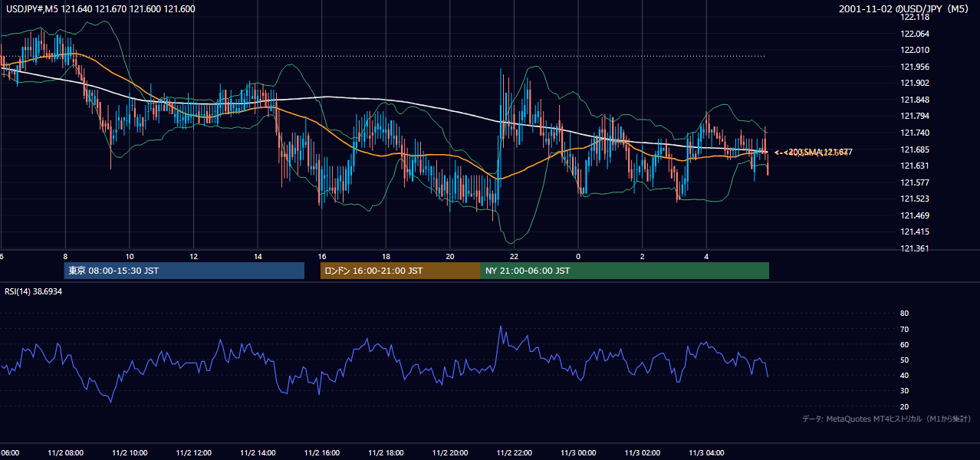The height and width of the screenshot is (460, 980).
Task: Click bottom time label 11/2 12:00
Action: [x=193, y=453]
